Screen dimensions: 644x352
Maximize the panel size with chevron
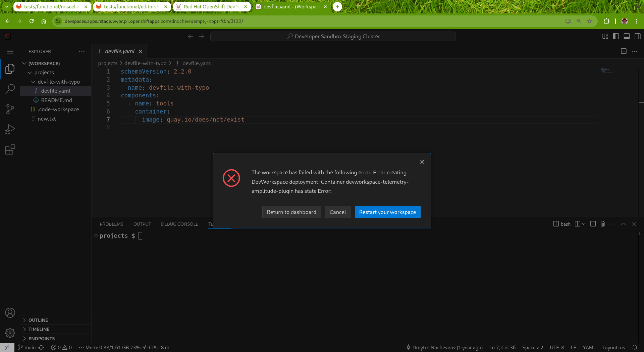point(624,224)
